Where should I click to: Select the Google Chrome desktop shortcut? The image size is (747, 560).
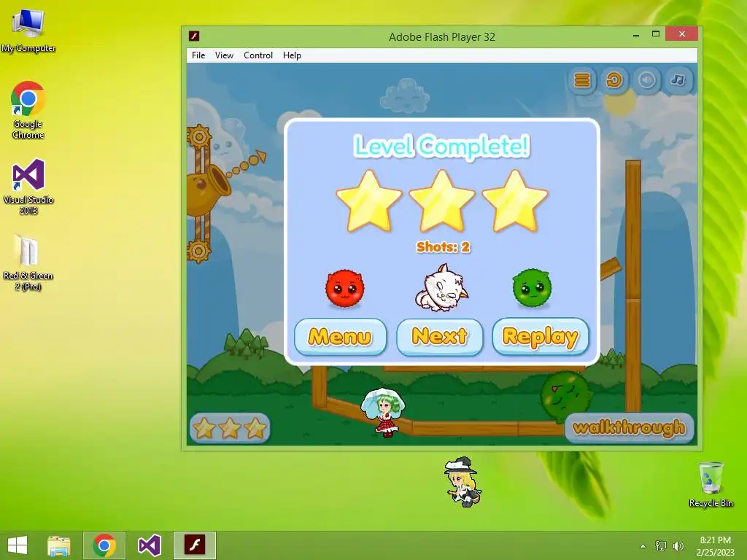click(28, 110)
